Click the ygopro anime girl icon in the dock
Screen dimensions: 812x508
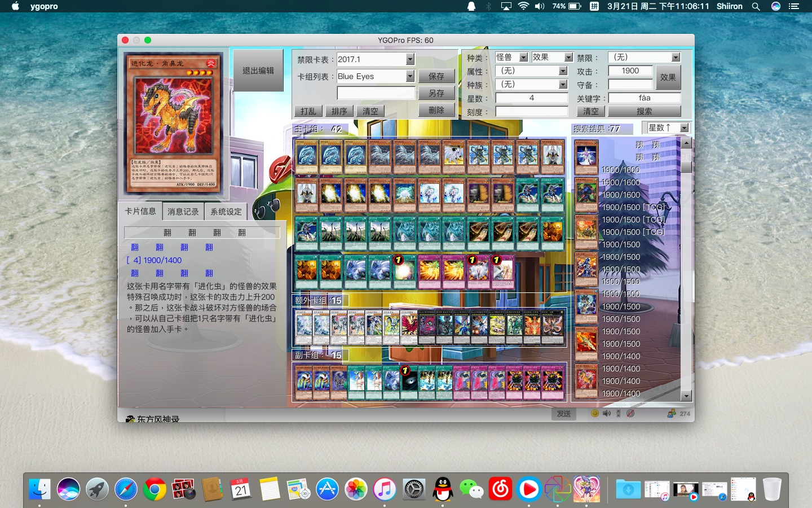point(586,489)
